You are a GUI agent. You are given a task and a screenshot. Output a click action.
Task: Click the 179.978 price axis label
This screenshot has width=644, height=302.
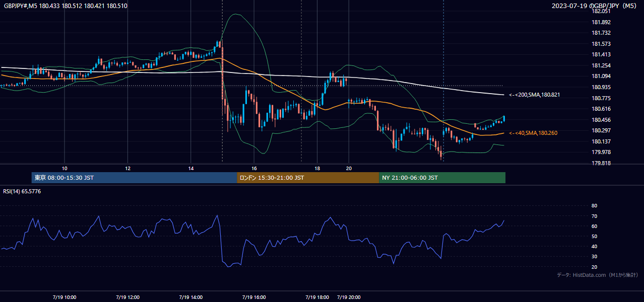[602, 152]
